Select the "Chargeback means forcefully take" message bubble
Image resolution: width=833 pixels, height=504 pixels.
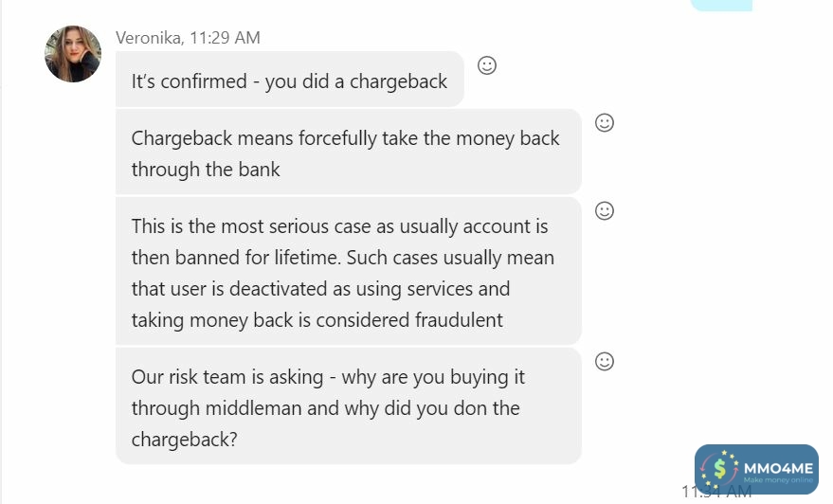(347, 153)
